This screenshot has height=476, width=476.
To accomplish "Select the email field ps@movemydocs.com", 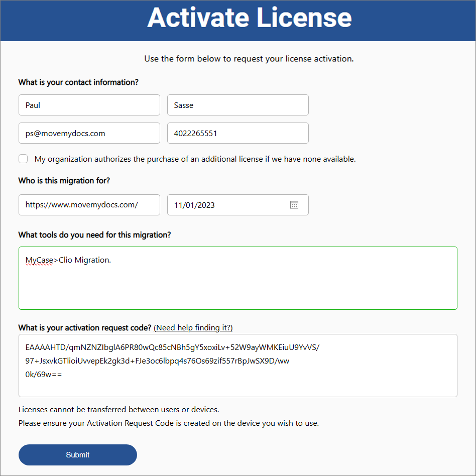I will pos(89,133).
